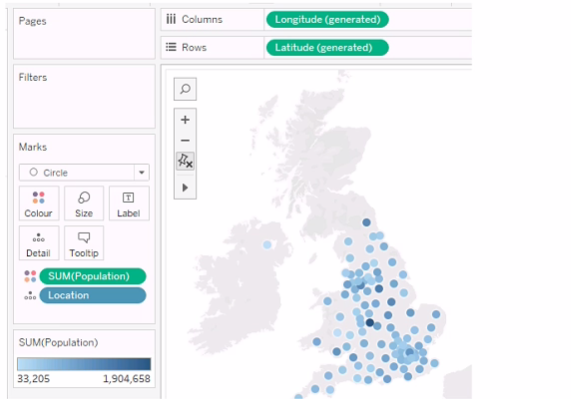
Task: Select the SUM(Population) pill in Marks
Action: click(93, 276)
